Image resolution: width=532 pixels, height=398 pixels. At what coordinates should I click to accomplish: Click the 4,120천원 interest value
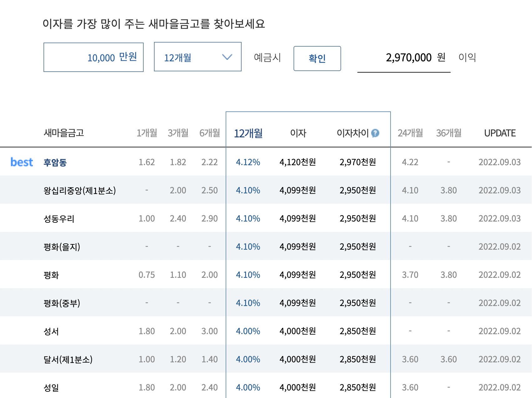point(298,162)
